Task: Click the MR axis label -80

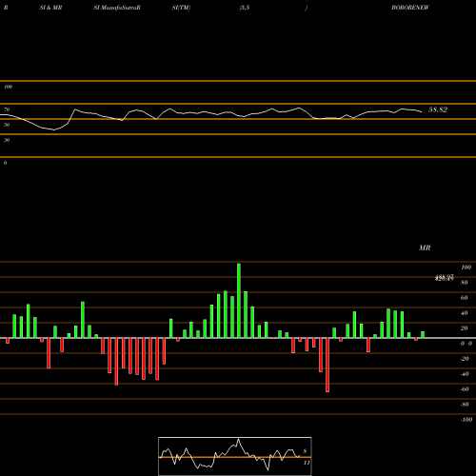Action: [x=465, y=405]
